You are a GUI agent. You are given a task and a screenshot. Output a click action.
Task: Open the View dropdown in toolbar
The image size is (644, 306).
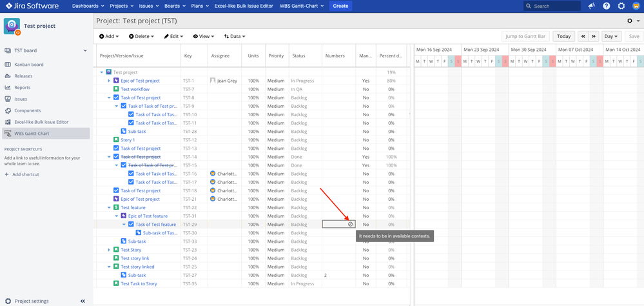pyautogui.click(x=204, y=36)
